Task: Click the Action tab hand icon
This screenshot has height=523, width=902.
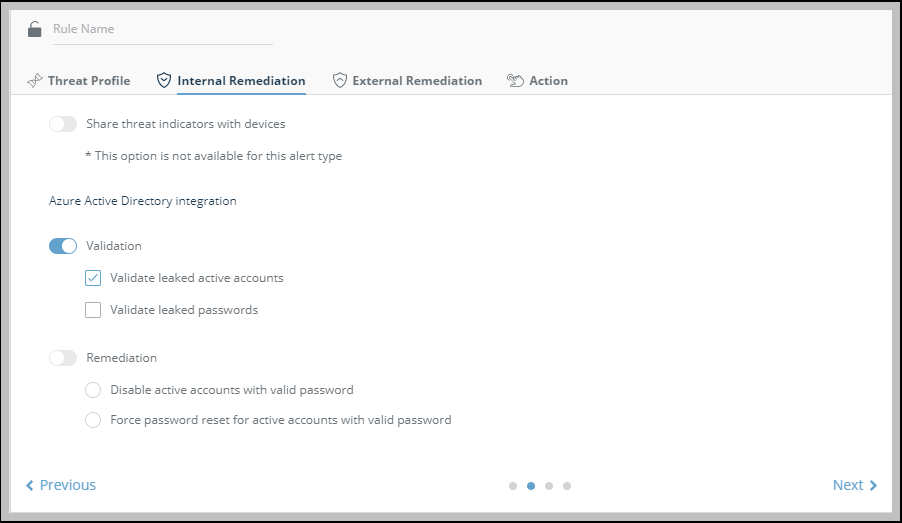Action: 516,81
